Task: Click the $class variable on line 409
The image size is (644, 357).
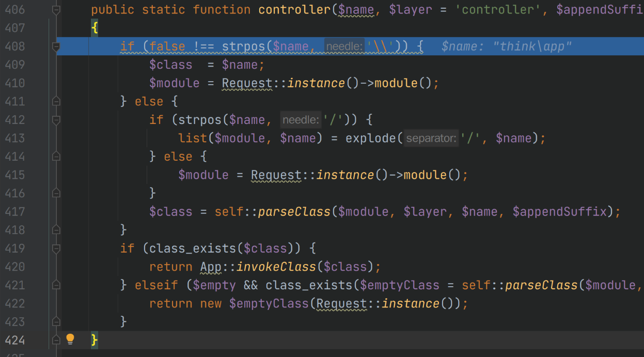Action: coord(171,65)
